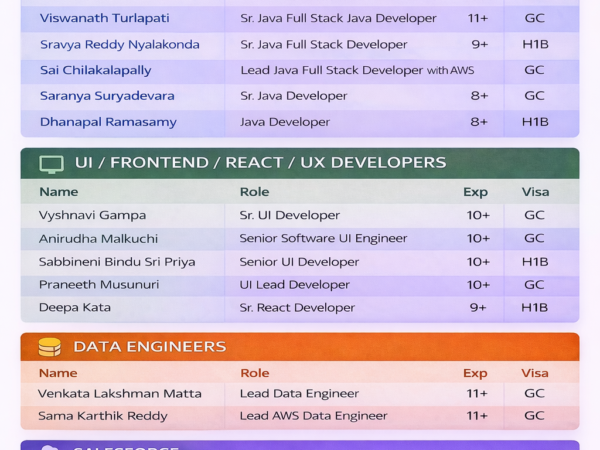Click the database icon beside Data Engineers
Viewport: 600px width, 450px height.
point(49,347)
